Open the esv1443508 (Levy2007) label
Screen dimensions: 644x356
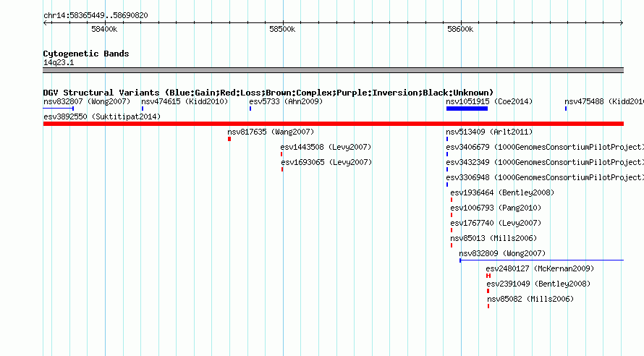(326, 147)
